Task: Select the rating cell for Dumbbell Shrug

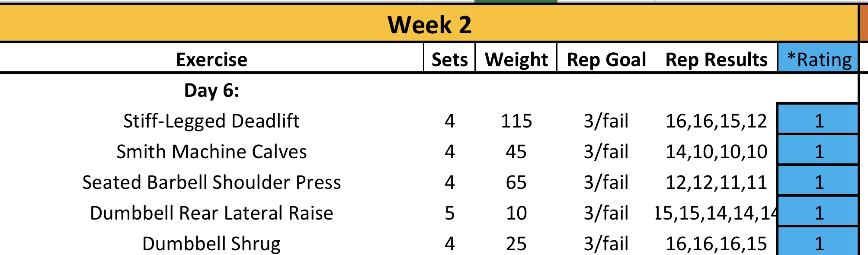Action: [x=818, y=242]
